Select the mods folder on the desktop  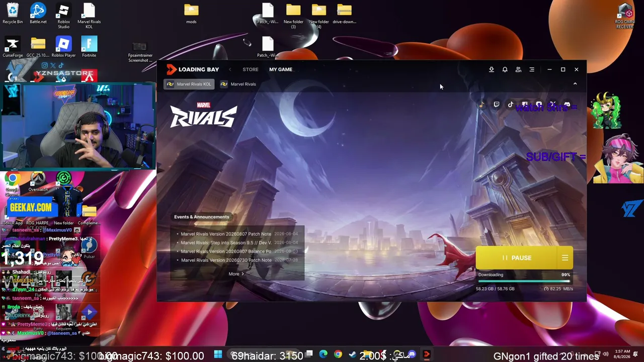coord(191,14)
